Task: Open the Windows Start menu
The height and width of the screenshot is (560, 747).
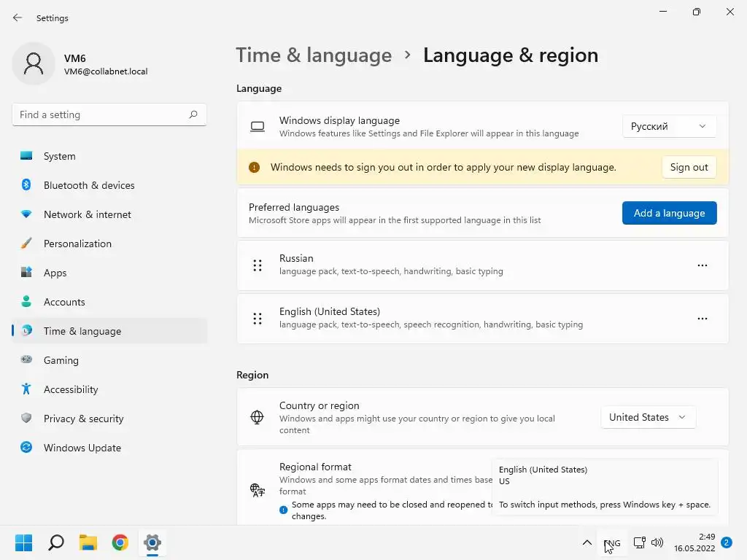Action: click(x=23, y=542)
